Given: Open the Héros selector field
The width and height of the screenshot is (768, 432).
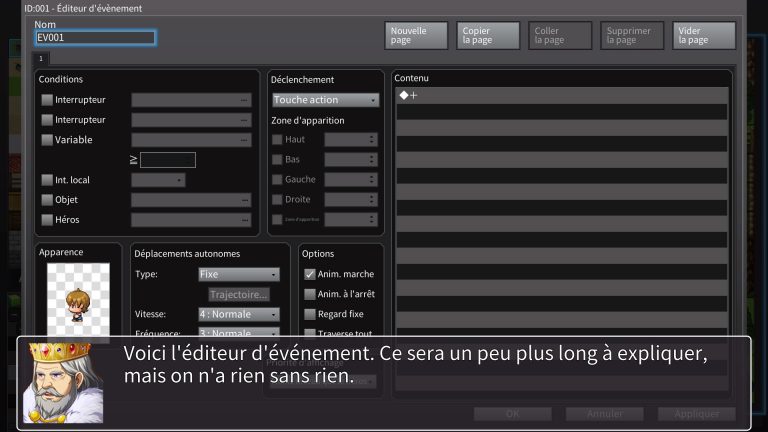Looking at the screenshot, I should (192, 220).
